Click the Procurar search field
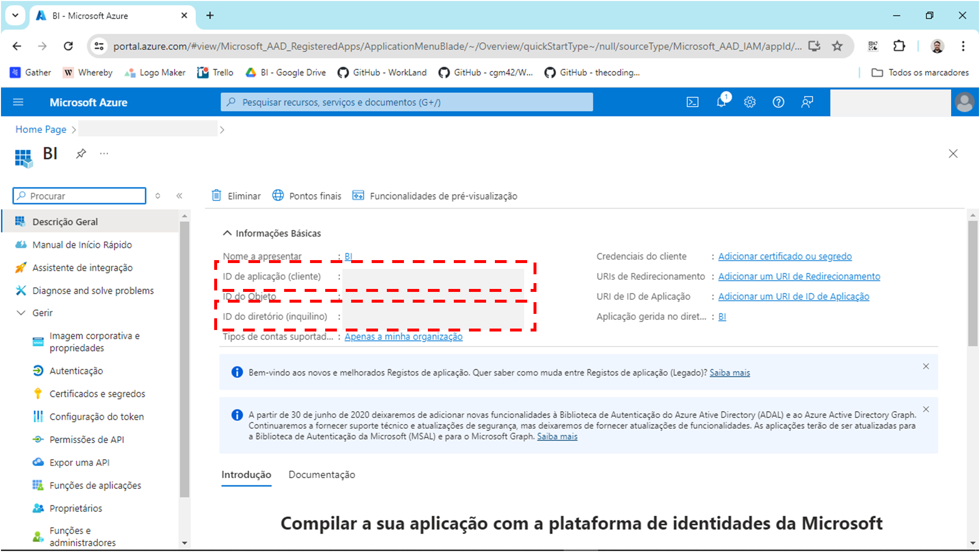This screenshot has height=552, width=980. pyautogui.click(x=79, y=196)
